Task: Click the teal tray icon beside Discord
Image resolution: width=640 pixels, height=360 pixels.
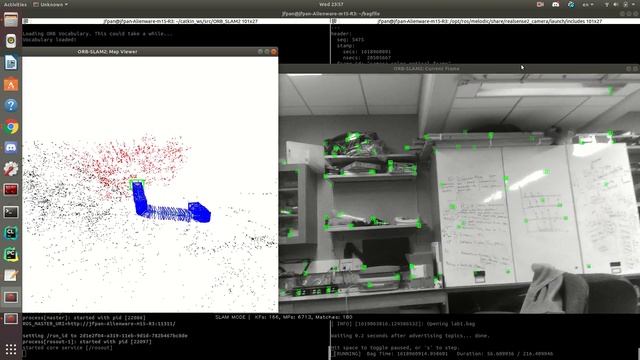Action: click(571, 4)
